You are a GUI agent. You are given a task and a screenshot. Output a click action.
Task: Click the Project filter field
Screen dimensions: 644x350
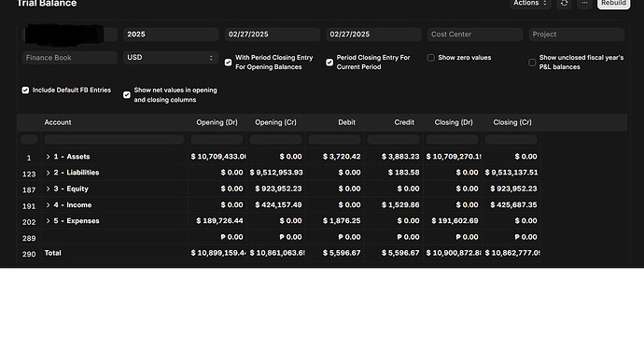tap(577, 35)
